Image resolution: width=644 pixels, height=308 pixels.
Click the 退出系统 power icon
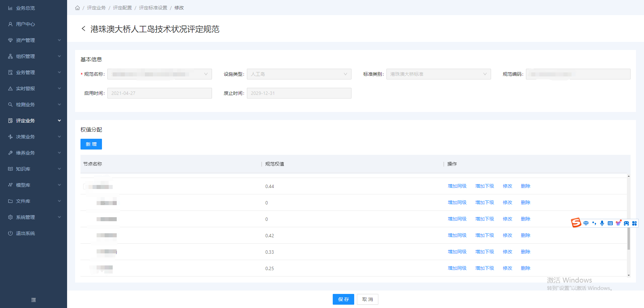10,233
